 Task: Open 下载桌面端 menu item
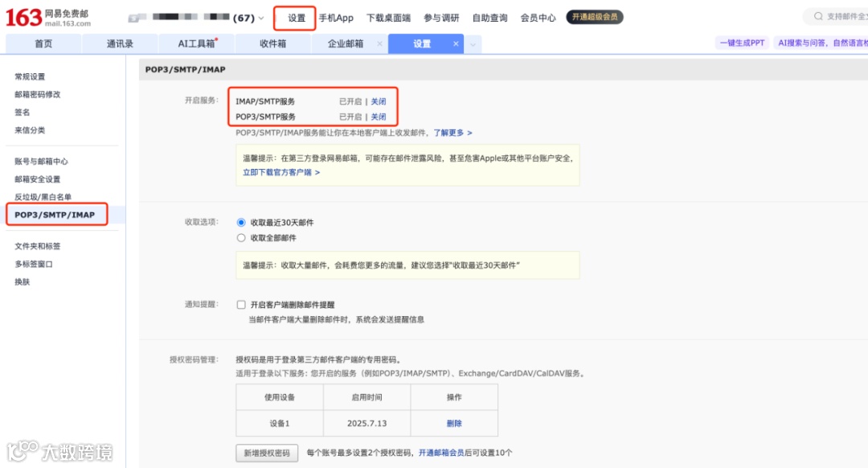pyautogui.click(x=389, y=18)
